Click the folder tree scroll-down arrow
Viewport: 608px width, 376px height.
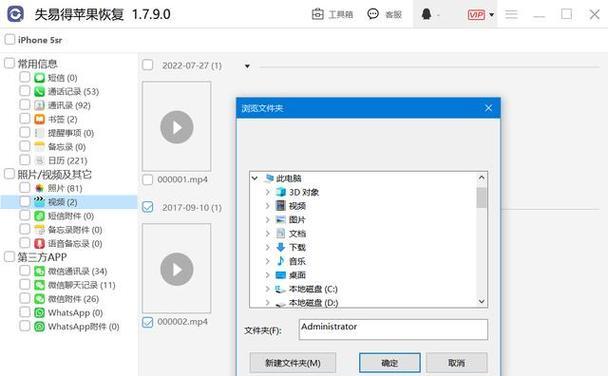pyautogui.click(x=482, y=301)
